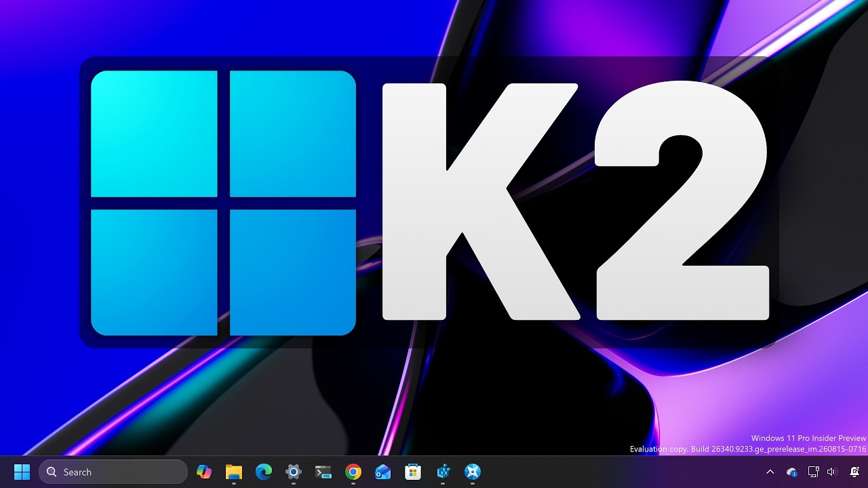Open Outlook from the taskbar
868x488 pixels.
[383, 472]
